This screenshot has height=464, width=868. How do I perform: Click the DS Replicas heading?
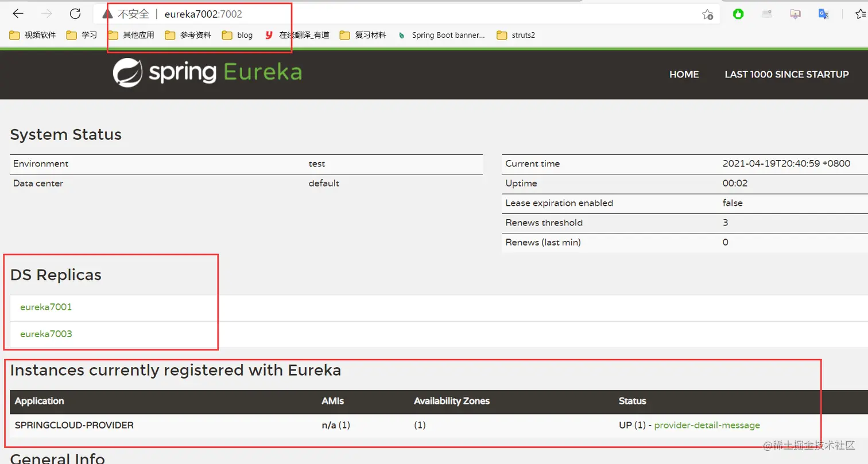[56, 275]
